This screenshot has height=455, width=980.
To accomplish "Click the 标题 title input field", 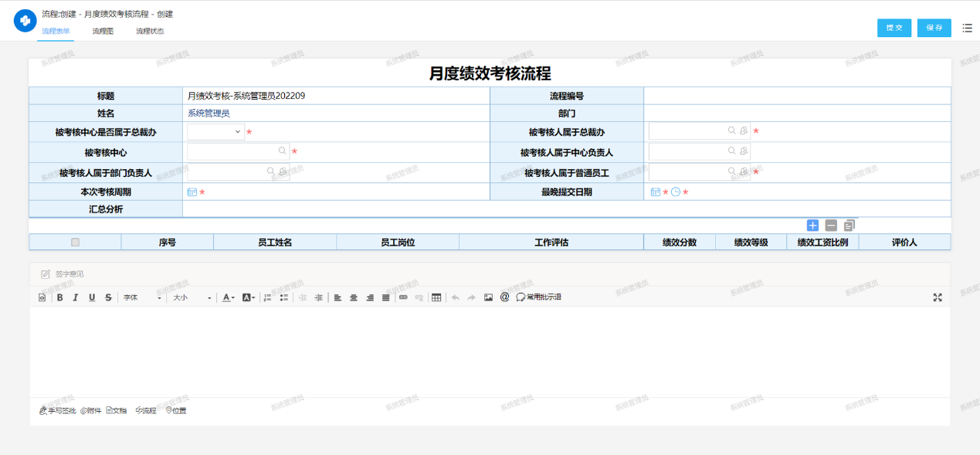I will (336, 96).
